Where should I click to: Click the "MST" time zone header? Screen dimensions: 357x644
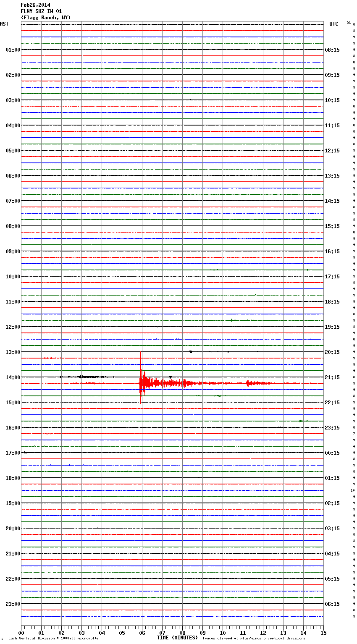coord(4,24)
